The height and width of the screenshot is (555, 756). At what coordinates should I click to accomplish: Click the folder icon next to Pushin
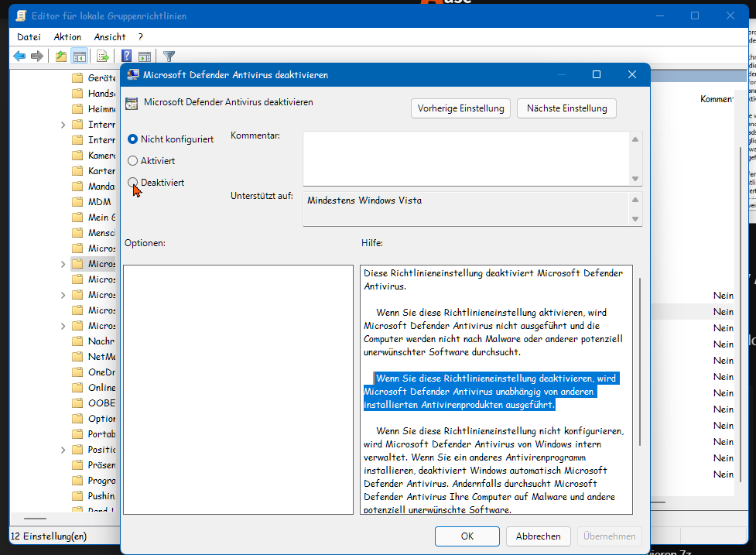tap(77, 496)
